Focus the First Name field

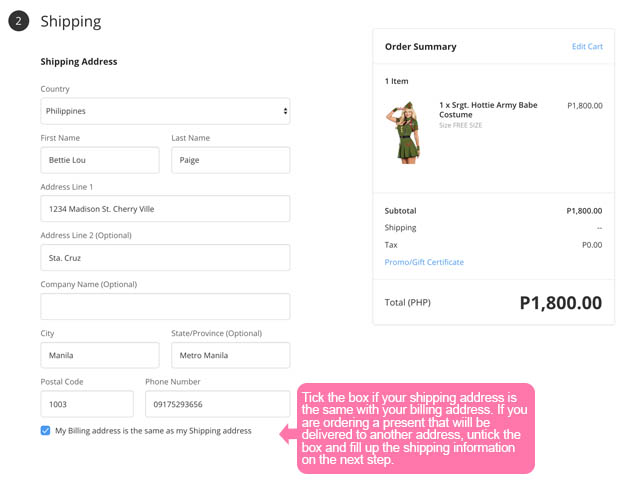(x=99, y=160)
